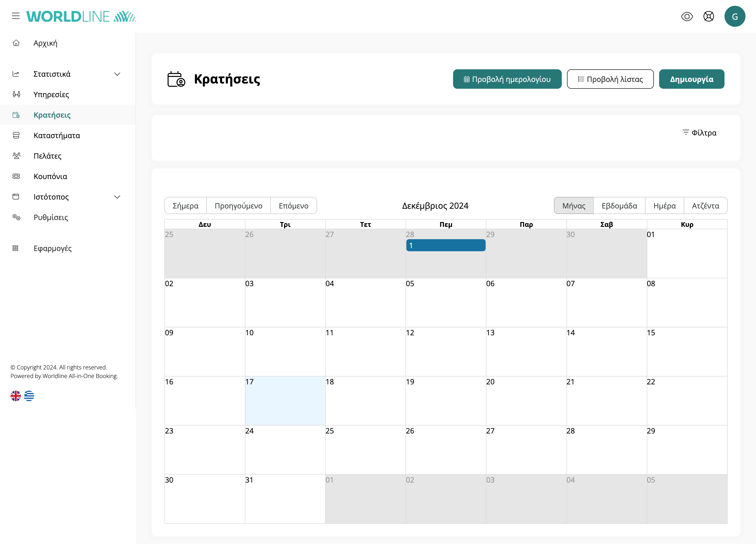Select the Προβολή λίστας list view button
The height and width of the screenshot is (544, 756).
point(610,79)
